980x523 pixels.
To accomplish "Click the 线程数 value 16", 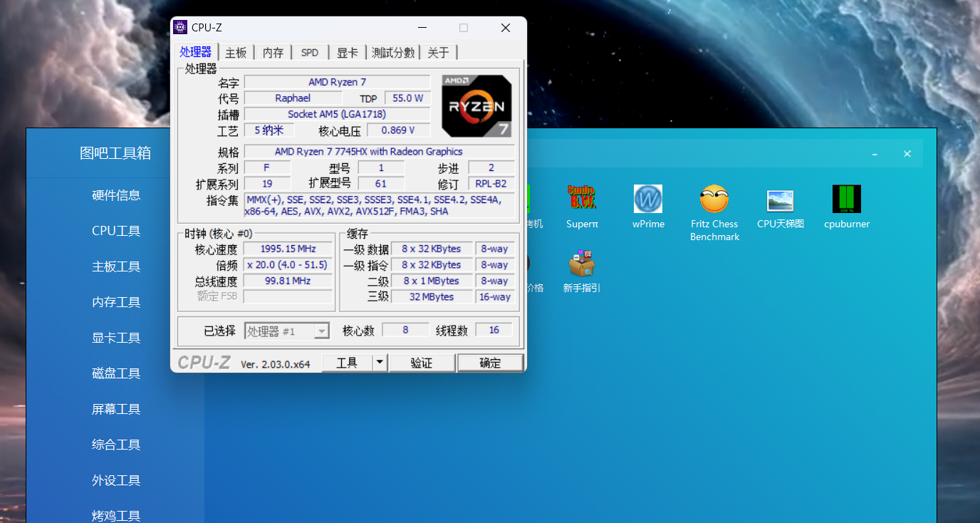I will [x=494, y=330].
